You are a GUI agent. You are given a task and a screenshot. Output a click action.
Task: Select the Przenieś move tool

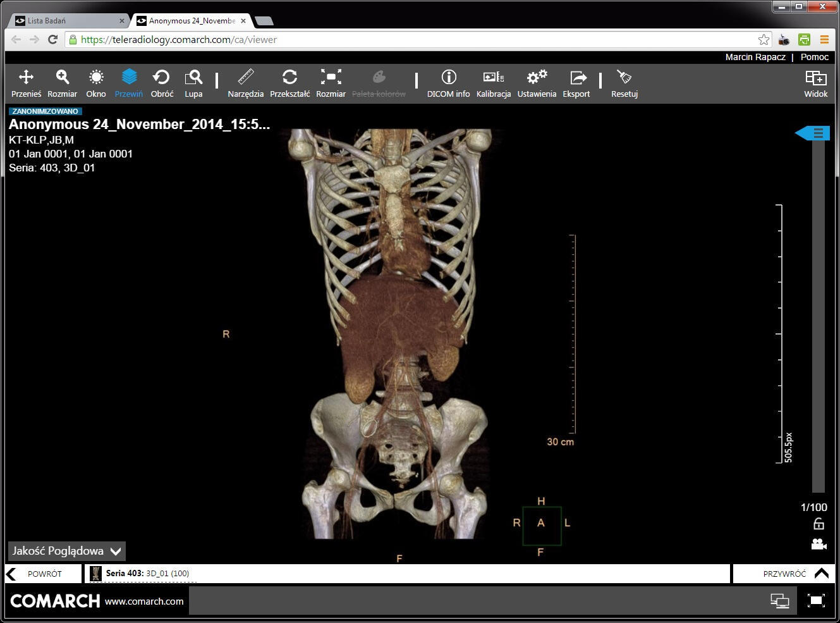(x=26, y=83)
